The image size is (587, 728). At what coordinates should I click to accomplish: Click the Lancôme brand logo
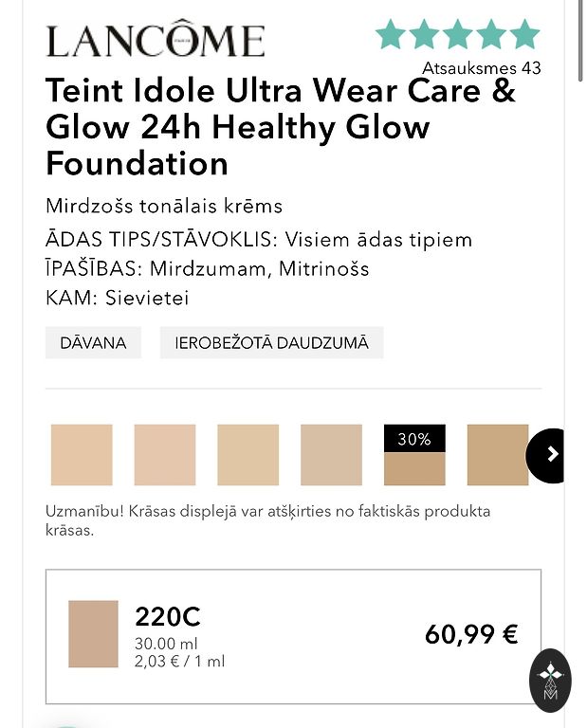point(156,41)
